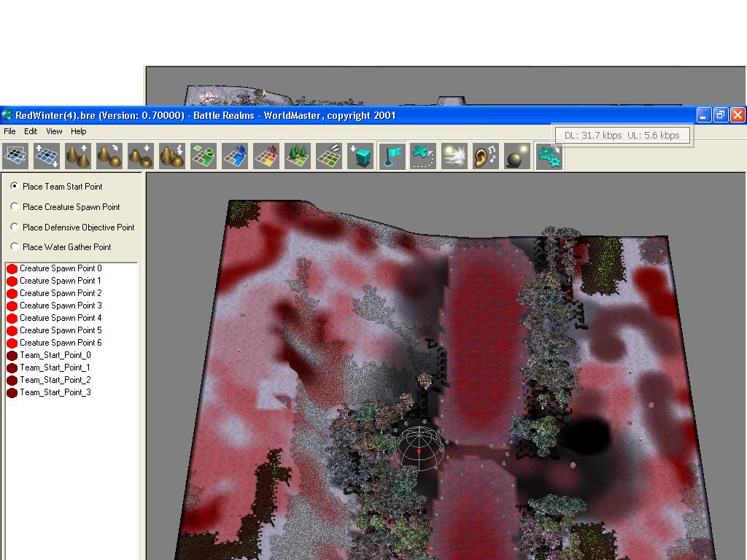Select the tree placement tool
This screenshot has width=747, height=560.
298,156
